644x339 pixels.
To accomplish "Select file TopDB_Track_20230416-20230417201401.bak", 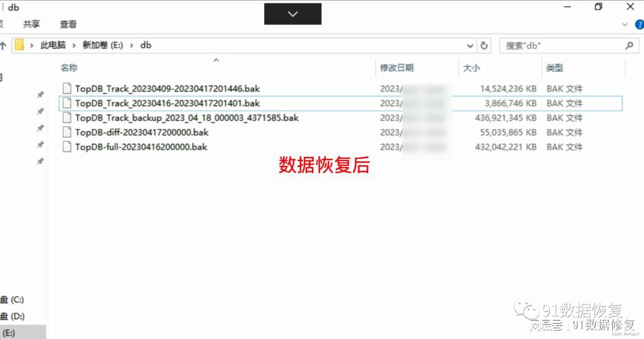I will 167,103.
